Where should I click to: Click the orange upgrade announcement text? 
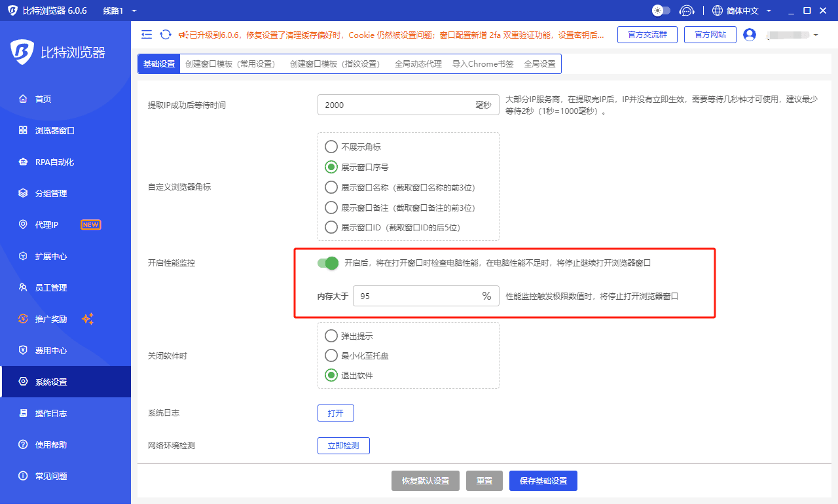point(397,35)
